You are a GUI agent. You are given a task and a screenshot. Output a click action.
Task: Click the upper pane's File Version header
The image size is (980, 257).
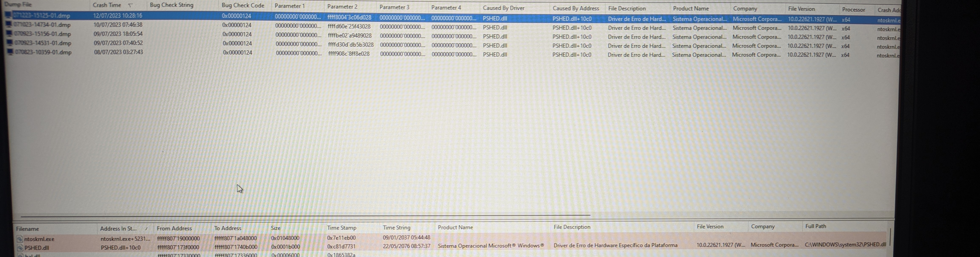pyautogui.click(x=801, y=9)
